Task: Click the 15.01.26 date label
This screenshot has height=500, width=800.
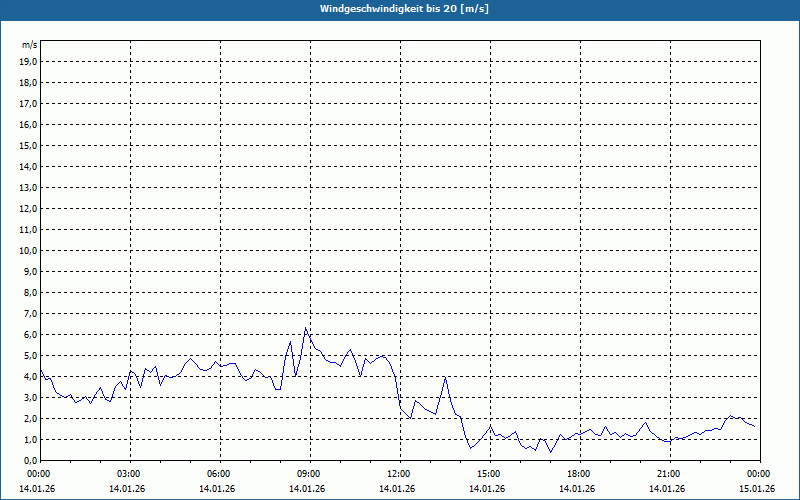Action: (x=757, y=489)
